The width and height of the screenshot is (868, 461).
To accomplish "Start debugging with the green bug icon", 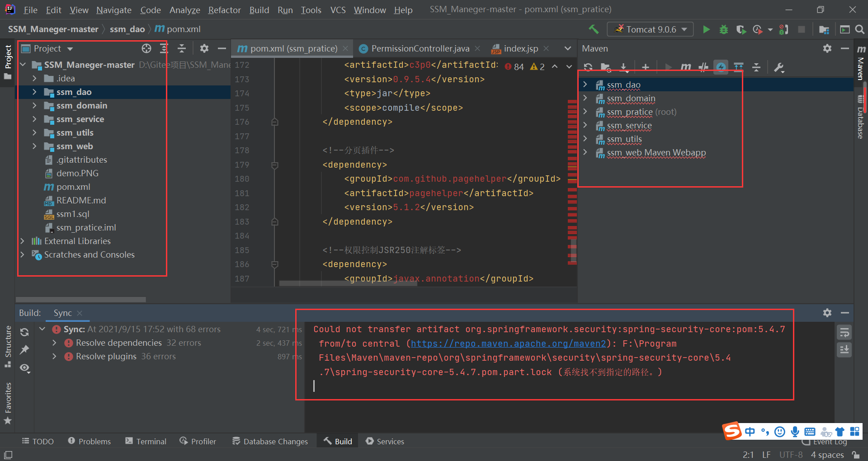I will 723,29.
